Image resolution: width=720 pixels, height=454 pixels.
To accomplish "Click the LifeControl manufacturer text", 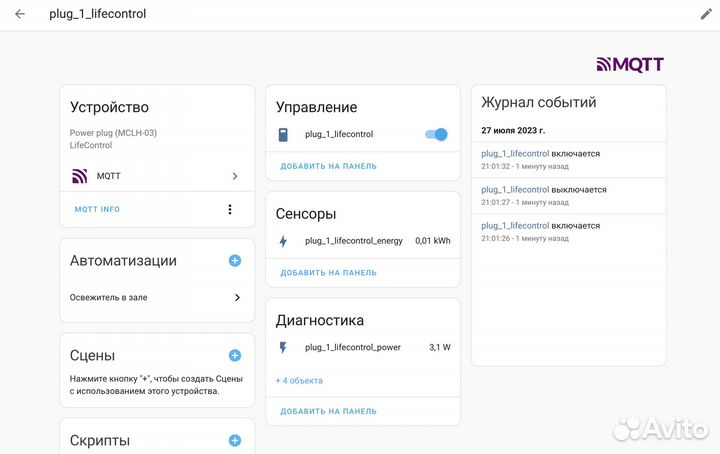I will (x=90, y=146).
